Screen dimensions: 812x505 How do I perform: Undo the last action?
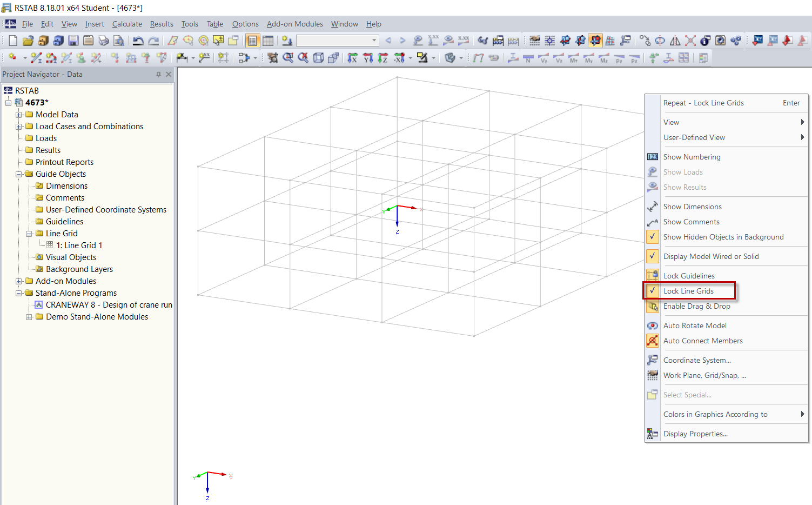(139, 40)
